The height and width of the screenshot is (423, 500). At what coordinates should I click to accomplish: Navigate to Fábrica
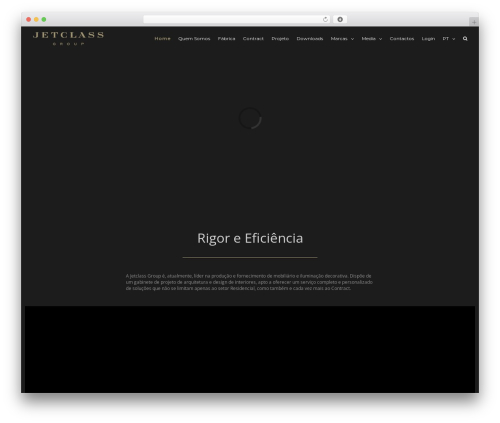pos(226,39)
